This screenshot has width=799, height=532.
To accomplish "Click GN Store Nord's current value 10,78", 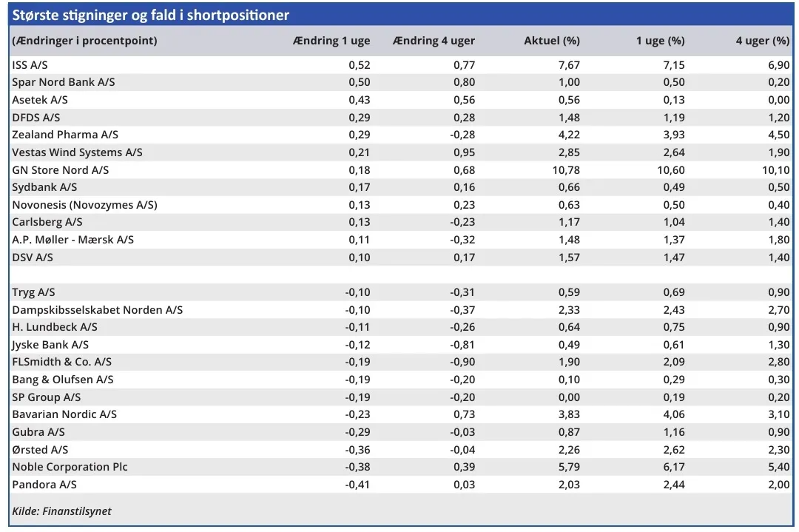I will pyautogui.click(x=565, y=170).
